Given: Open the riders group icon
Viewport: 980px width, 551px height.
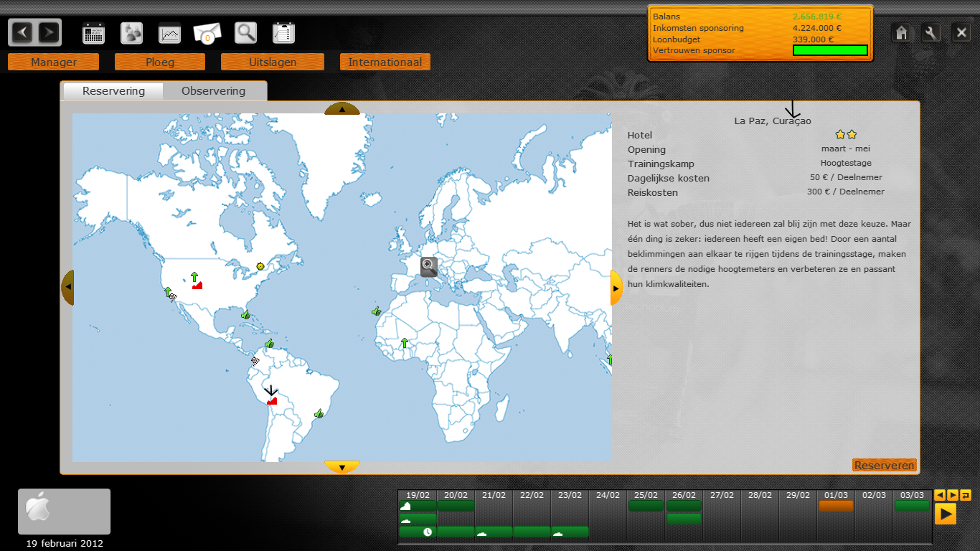Looking at the screenshot, I should (131, 33).
